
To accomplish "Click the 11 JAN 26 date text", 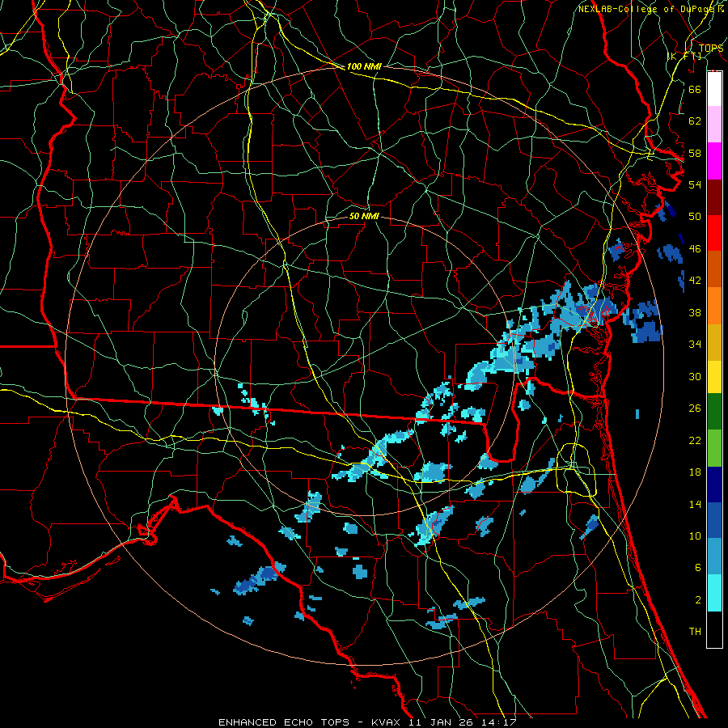I will coord(441,722).
